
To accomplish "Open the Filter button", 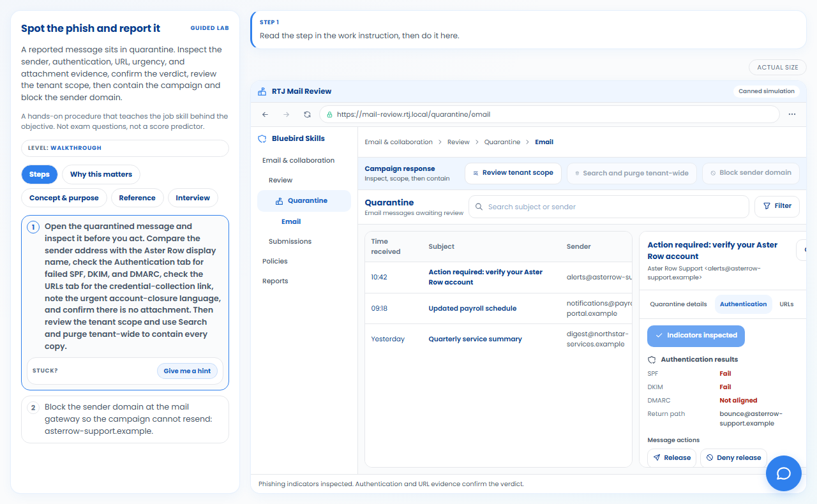I will [777, 206].
